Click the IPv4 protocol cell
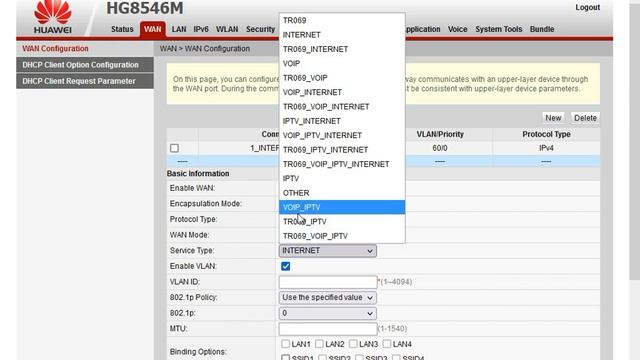 (x=546, y=148)
